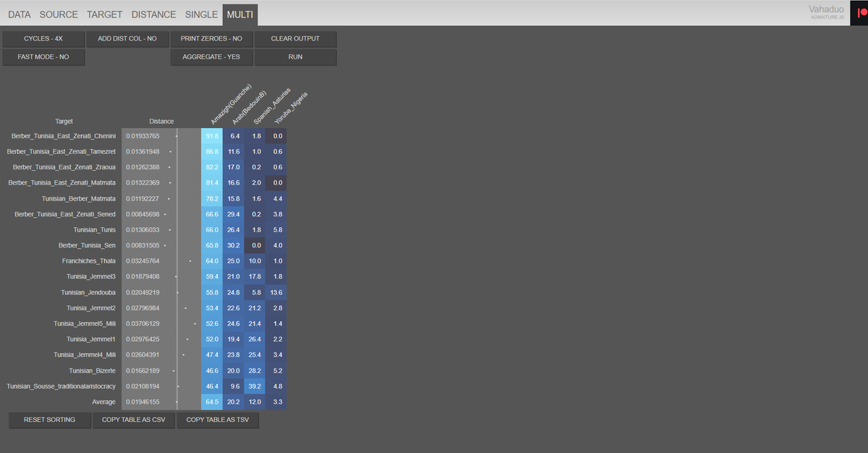Screen dimensions: 868x453
Task: Click distance bar marker for Franchiches_Thala row
Action: (x=190, y=261)
